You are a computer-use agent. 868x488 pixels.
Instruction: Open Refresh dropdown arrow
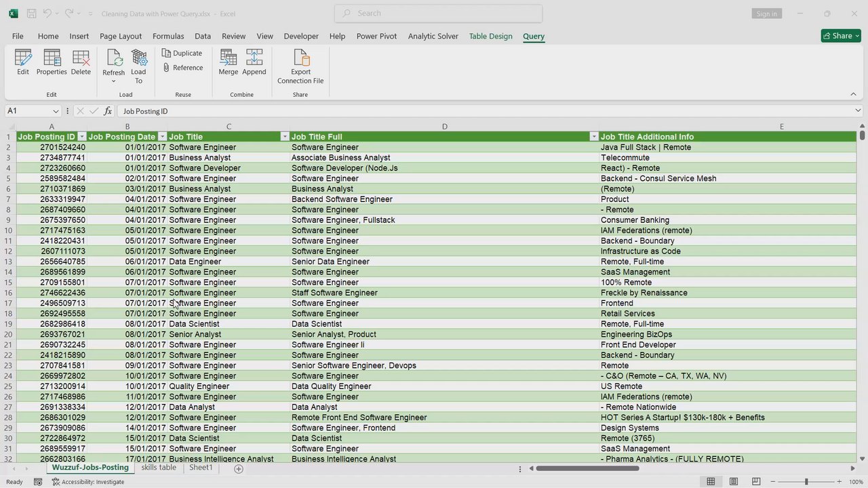[x=113, y=81]
